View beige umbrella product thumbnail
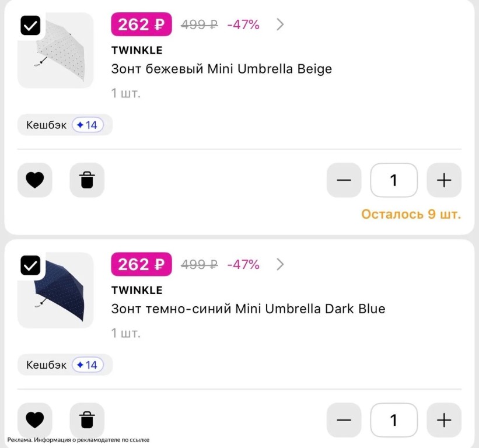Image resolution: width=479 pixels, height=448 pixels. (x=55, y=50)
